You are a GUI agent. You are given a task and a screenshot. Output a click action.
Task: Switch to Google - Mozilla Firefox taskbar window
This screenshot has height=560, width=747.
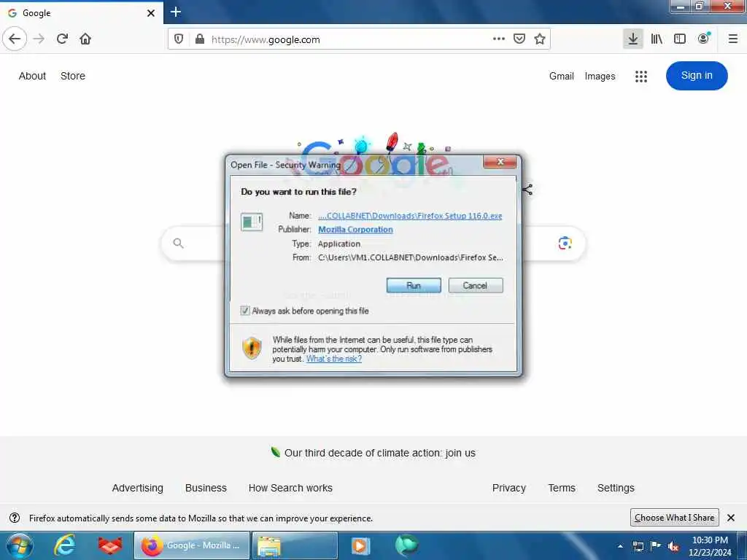tap(192, 545)
